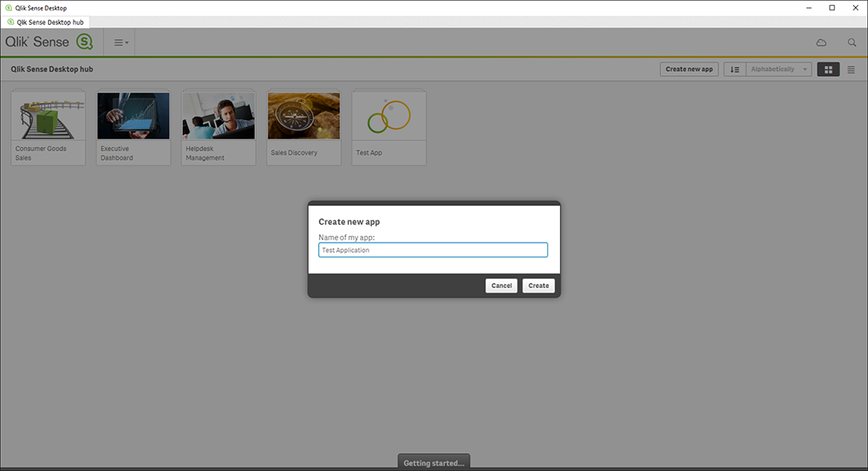Open the hamburger navigation menu
Screen dimensions: 868x471
coord(121,42)
